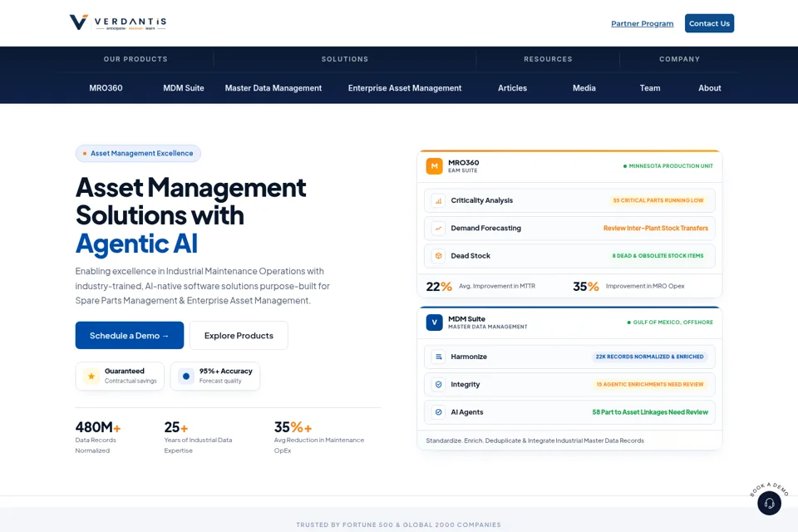Click the AI Agents check icon
Viewport: 798px width, 532px height.
(x=438, y=411)
